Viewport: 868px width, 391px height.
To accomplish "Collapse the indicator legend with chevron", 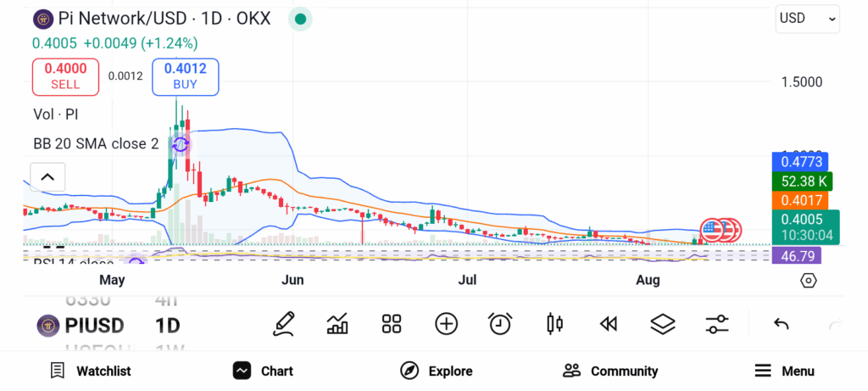I will 47,177.
